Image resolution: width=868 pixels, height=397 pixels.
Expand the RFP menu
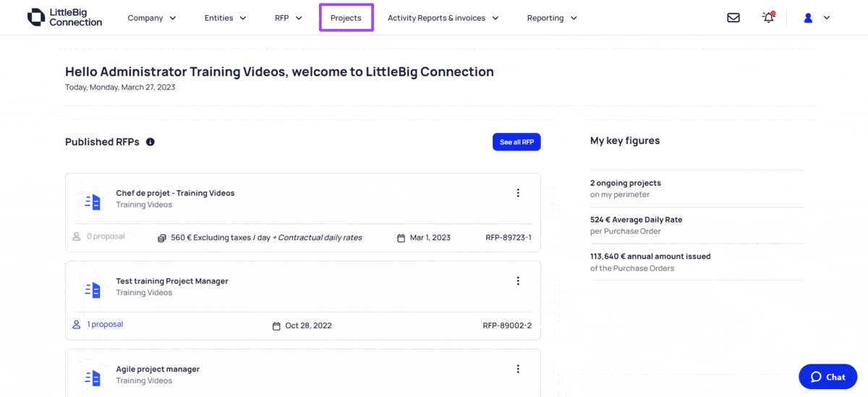[x=289, y=18]
